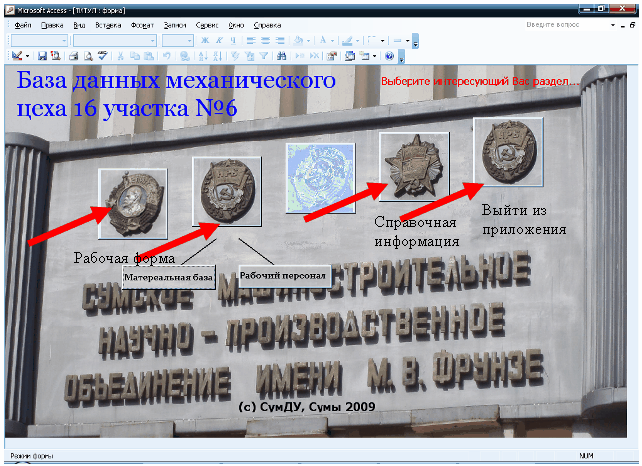Open the Font size combo box
Screen dimensions: 642x466
pyautogui.click(x=177, y=41)
